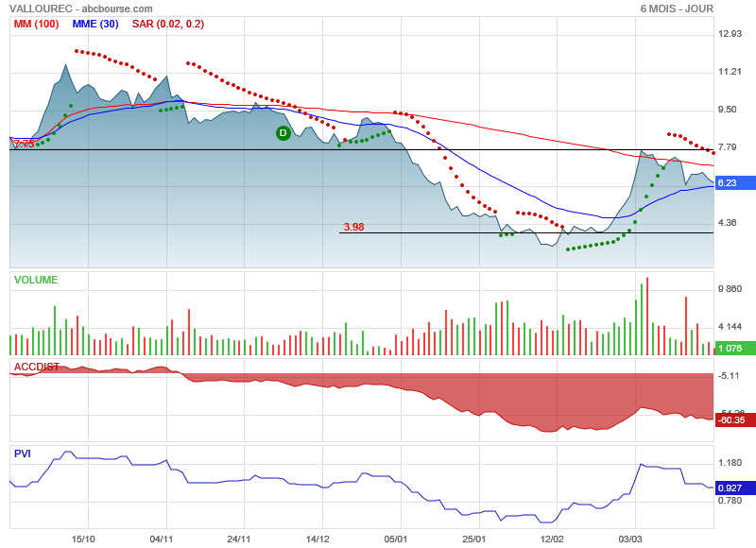Screen dimensions: 756x548
Task: Click the VALLOUREC - abcbourse.com title
Action: click(81, 9)
